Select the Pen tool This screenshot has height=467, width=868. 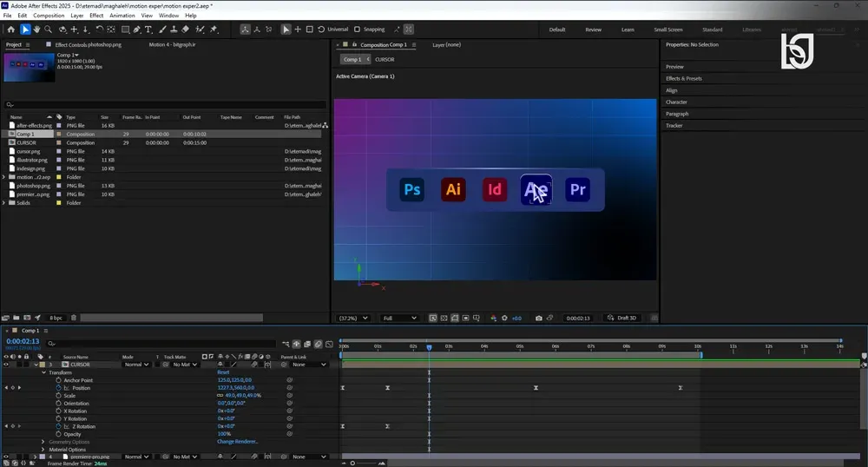[137, 30]
